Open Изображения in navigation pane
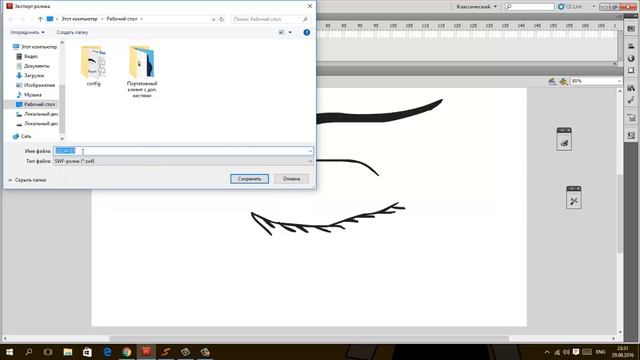The image size is (640, 360). click(x=36, y=85)
